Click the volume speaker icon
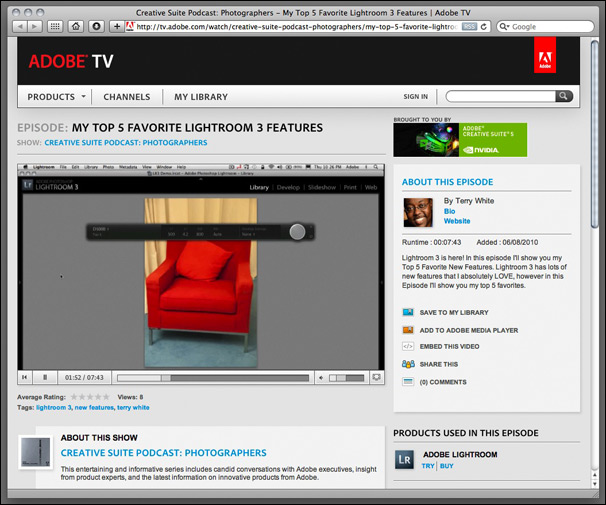Image resolution: width=606 pixels, height=505 pixels. pos(319,377)
